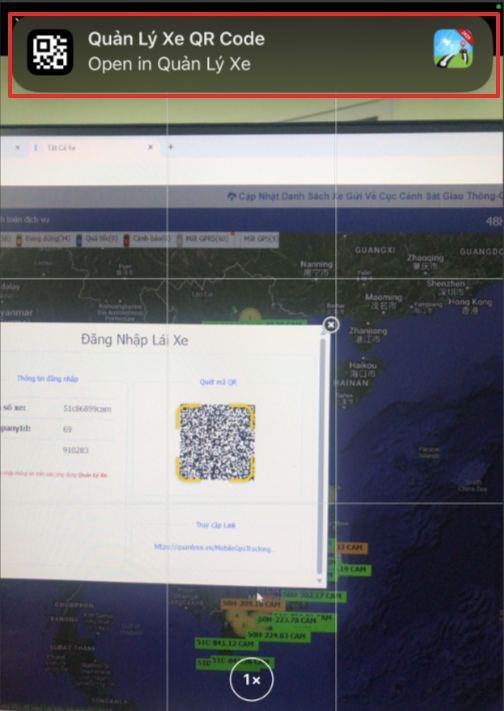Close the Đăng Nhập Lái Xe dialog
504x711 pixels.
pos(331,325)
